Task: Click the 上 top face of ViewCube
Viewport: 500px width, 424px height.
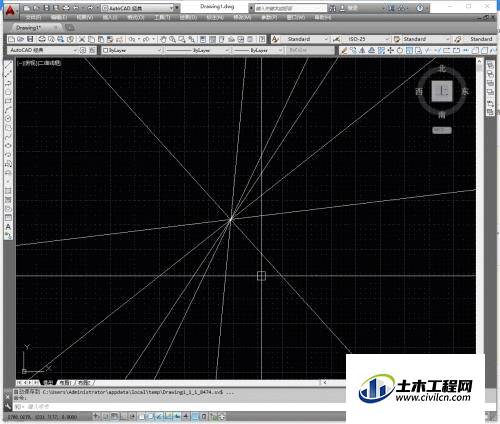Action: point(442,91)
